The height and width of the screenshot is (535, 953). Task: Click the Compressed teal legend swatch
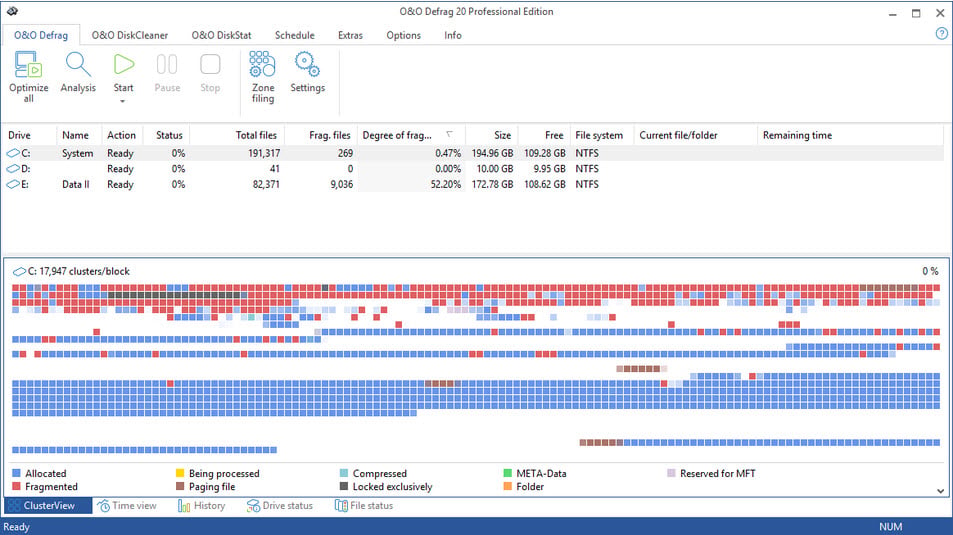tap(344, 473)
